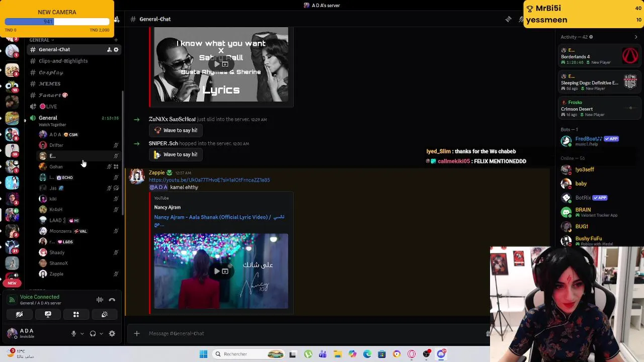Click Discord icon in Windows taskbar
644x362 pixels.
click(441, 354)
